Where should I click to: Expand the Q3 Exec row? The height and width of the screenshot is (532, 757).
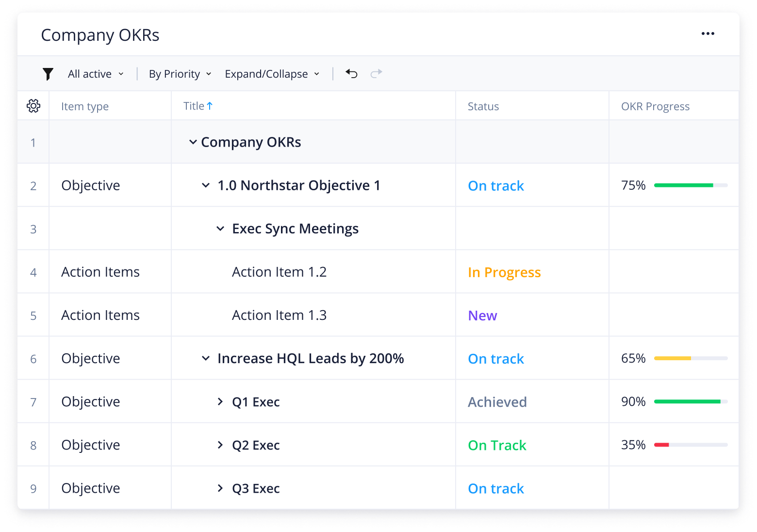220,488
